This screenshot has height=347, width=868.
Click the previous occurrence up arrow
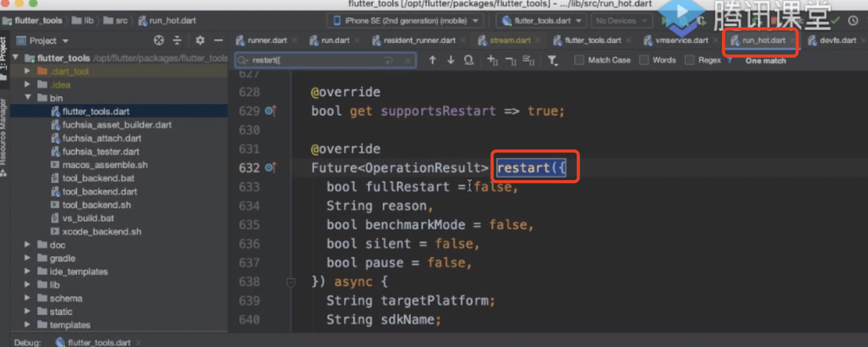click(432, 60)
